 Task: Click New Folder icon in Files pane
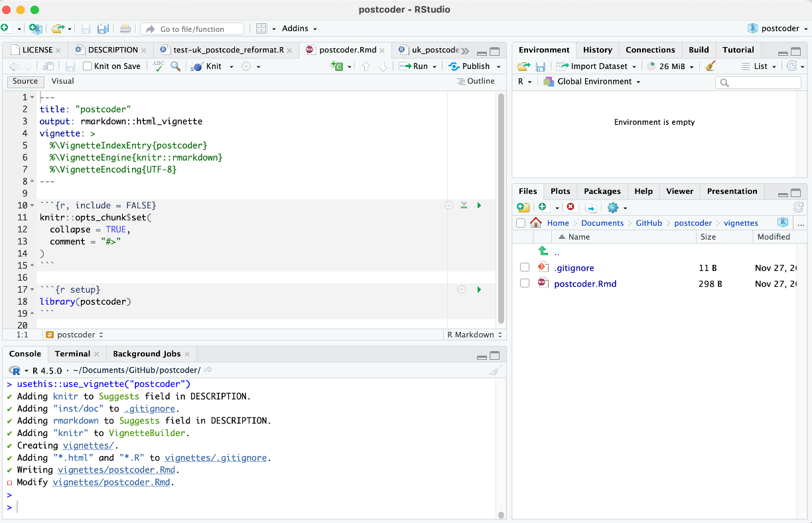pos(523,207)
